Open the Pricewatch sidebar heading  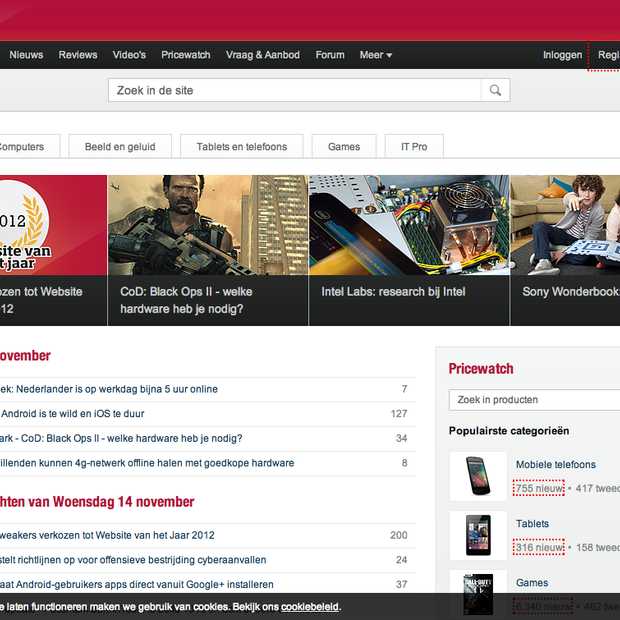(481, 369)
